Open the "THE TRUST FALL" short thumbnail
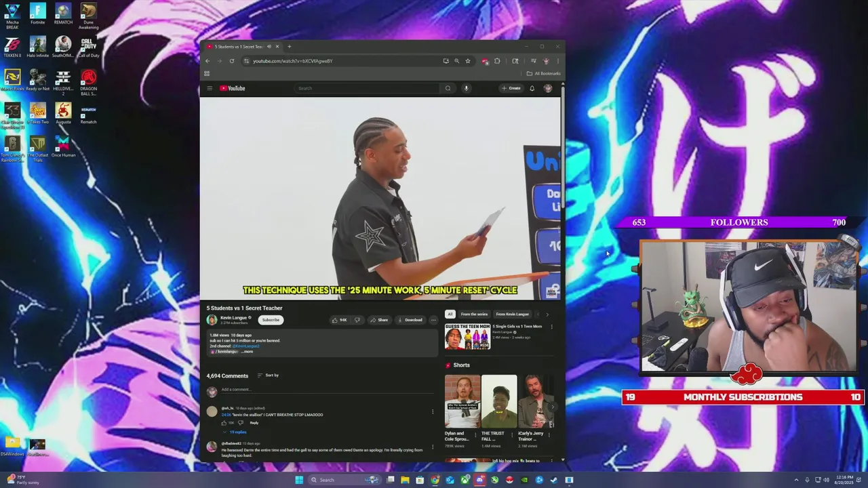Screen dimensions: 868x488 coord(499,401)
